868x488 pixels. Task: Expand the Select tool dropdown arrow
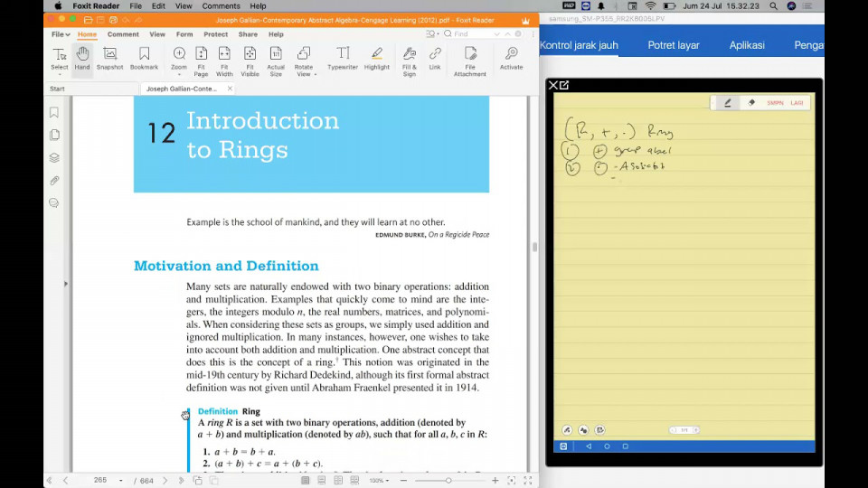(x=60, y=75)
